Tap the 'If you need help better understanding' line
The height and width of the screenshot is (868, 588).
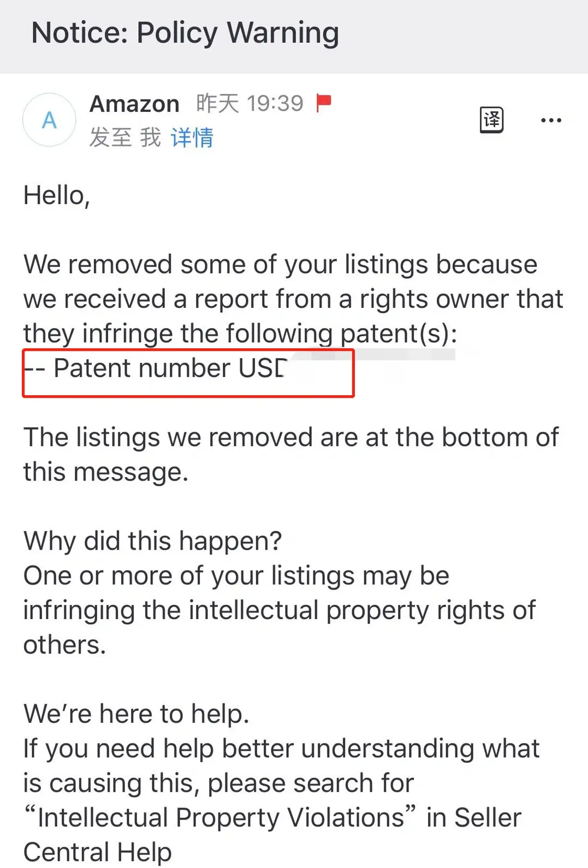tap(281, 748)
